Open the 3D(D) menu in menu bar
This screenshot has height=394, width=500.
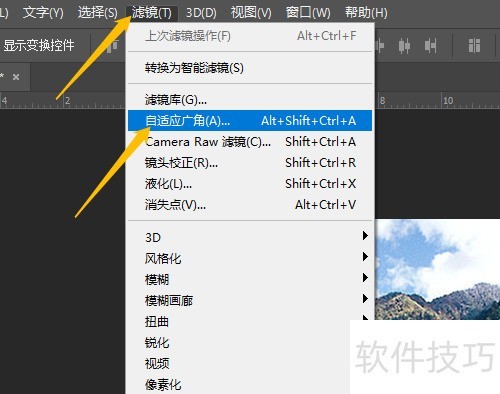pos(201,13)
